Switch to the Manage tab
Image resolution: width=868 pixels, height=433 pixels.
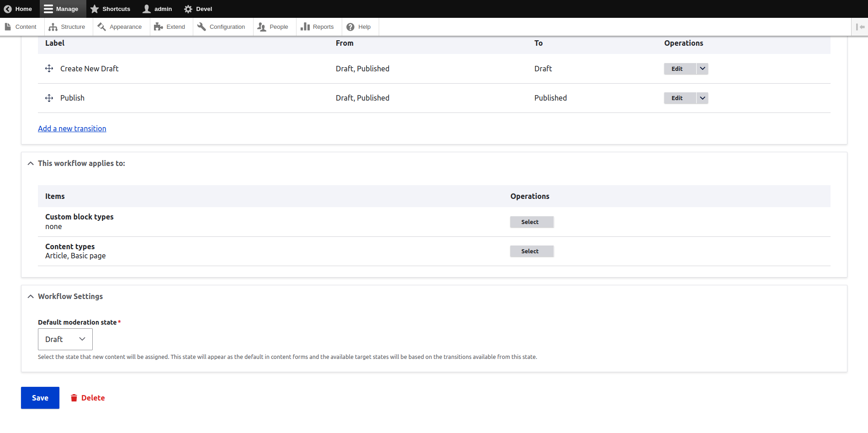[x=63, y=9]
